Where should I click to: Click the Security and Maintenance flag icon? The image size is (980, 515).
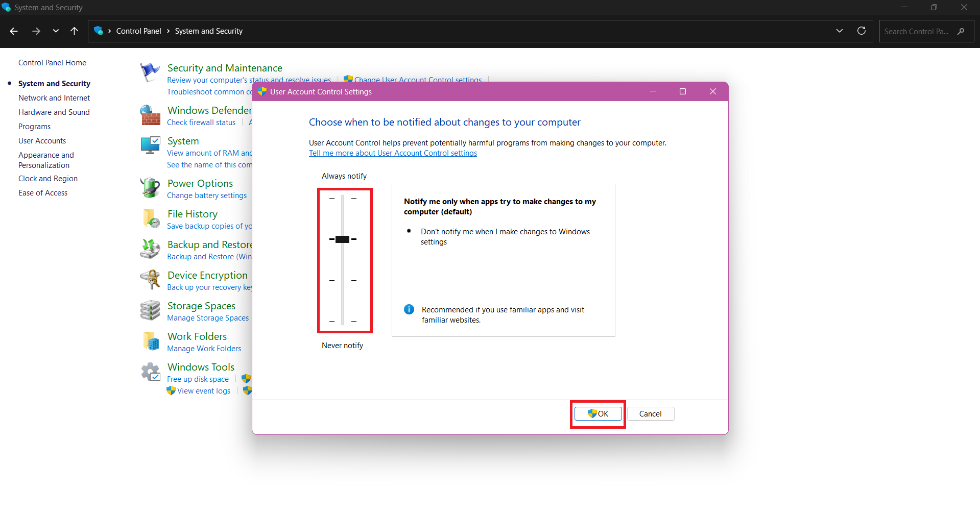[x=150, y=72]
